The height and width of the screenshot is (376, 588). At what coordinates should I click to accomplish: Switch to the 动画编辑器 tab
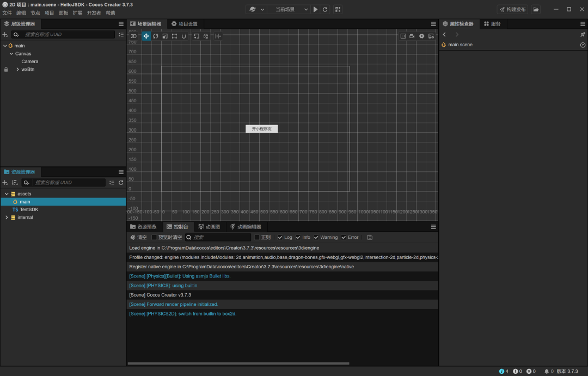[246, 227]
